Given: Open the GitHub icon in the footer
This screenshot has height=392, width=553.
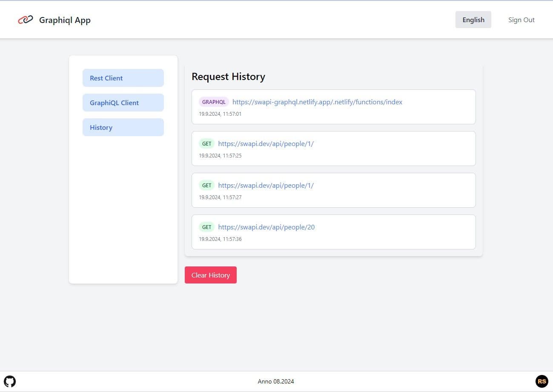Looking at the screenshot, I should pyautogui.click(x=10, y=381).
